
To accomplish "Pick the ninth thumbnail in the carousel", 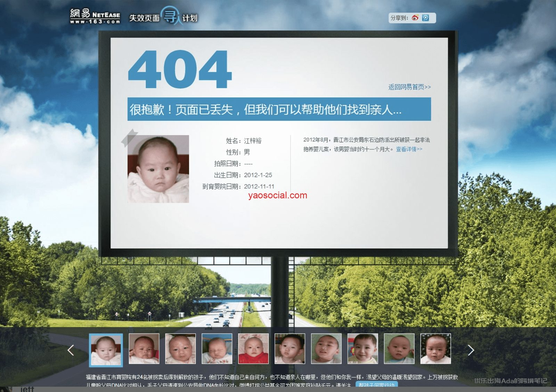I will 399,349.
